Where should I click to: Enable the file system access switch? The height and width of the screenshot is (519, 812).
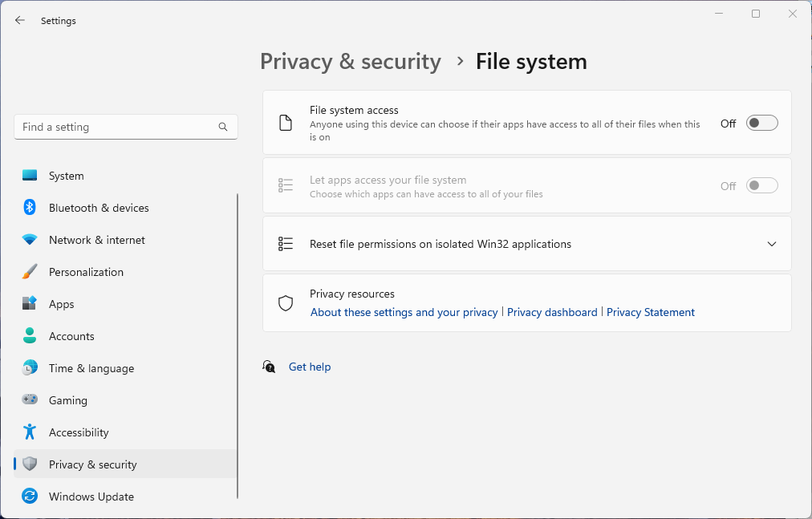[x=761, y=123]
